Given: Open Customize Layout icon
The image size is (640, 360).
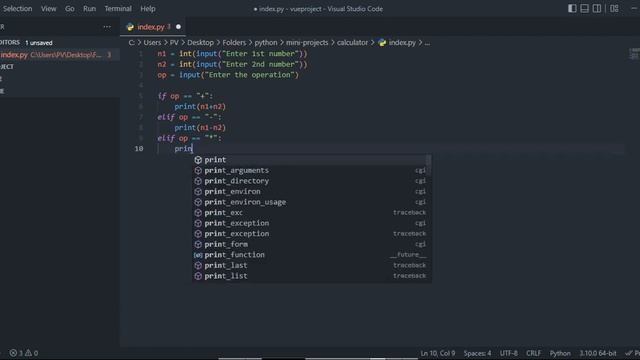Looking at the screenshot, I should (x=614, y=9).
